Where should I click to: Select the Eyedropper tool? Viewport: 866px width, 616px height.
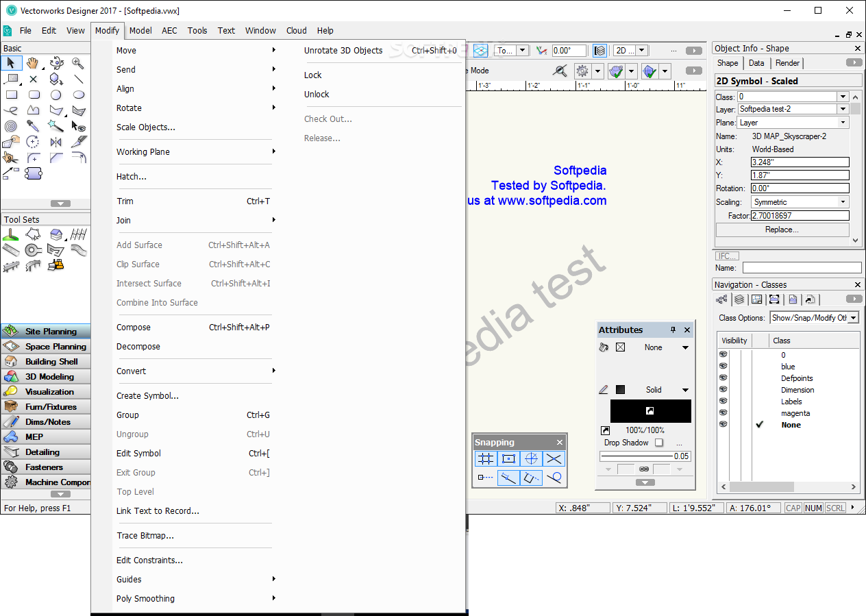34,126
